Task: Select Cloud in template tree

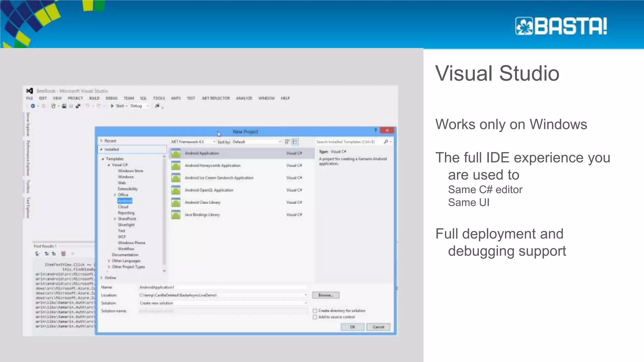Action: pyautogui.click(x=123, y=207)
